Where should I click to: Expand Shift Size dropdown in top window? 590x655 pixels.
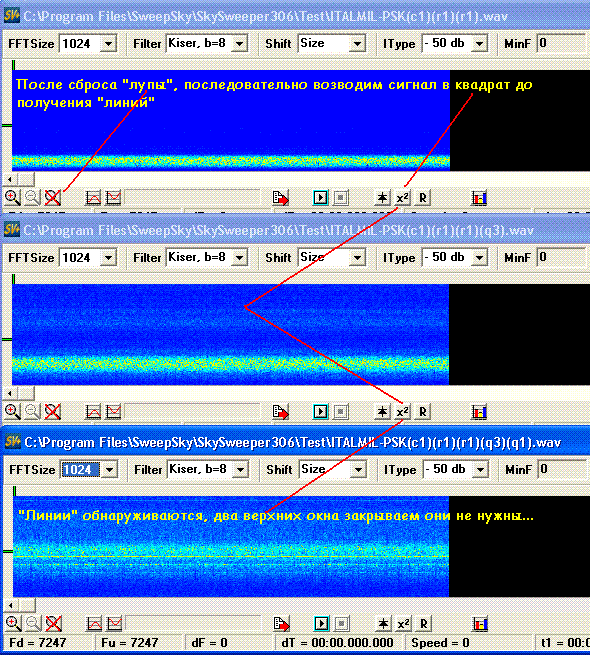(358, 43)
